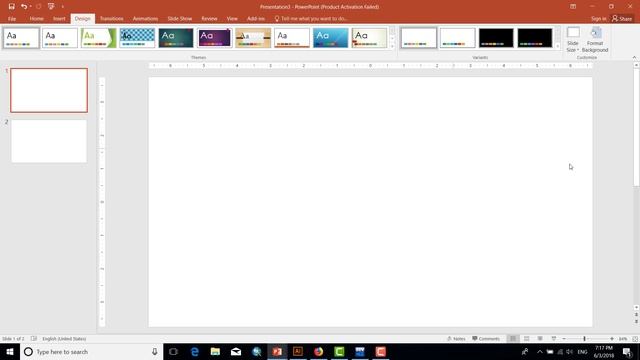Click the Share button
640x360 pixels.
pos(622,19)
